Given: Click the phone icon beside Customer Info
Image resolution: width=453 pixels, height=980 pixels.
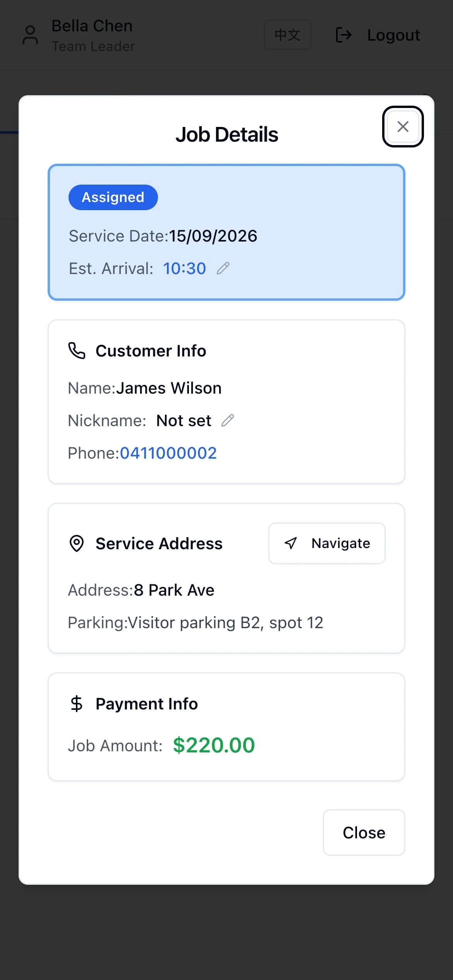Looking at the screenshot, I should coord(77,351).
